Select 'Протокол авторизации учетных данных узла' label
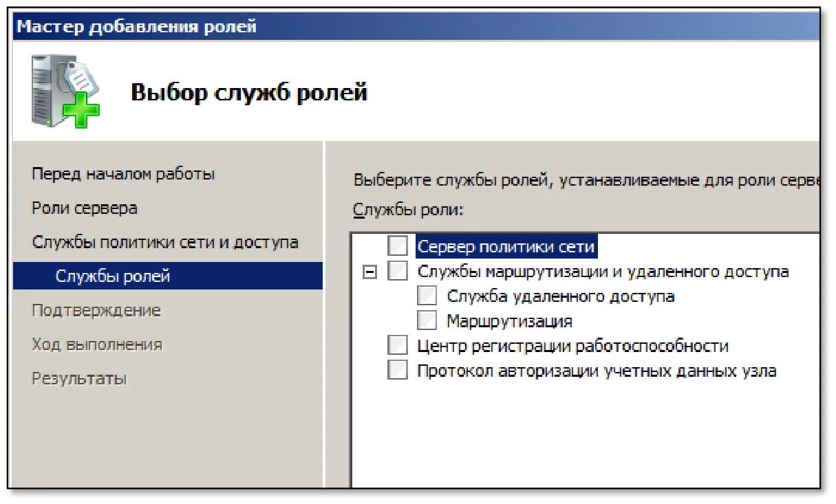Viewport: 836px width, 504px height. tap(597, 371)
